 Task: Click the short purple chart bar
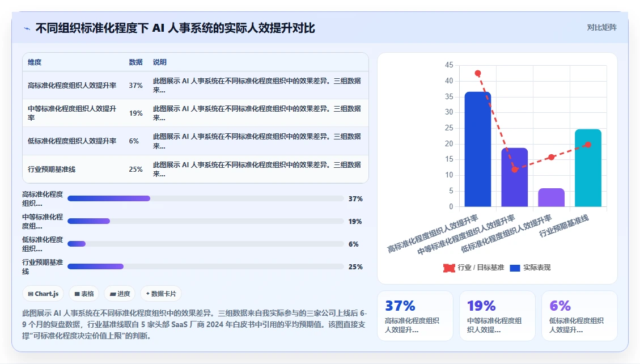pyautogui.click(x=551, y=197)
